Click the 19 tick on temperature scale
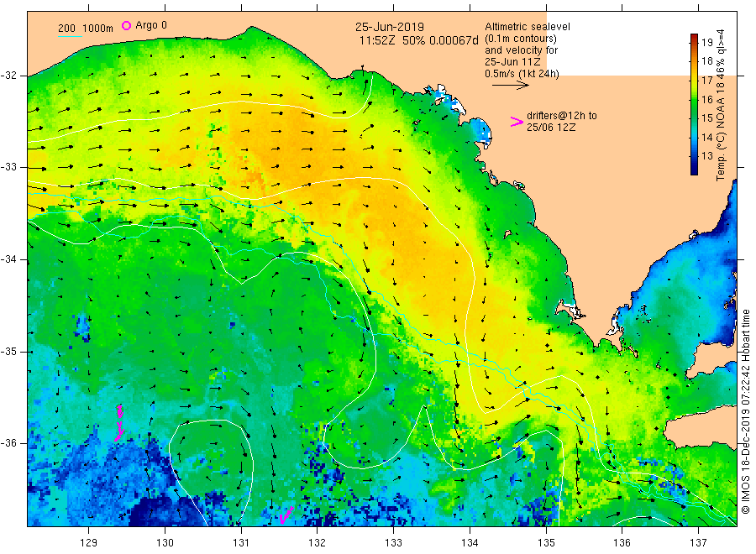The height and width of the screenshot is (554, 756). click(x=706, y=43)
